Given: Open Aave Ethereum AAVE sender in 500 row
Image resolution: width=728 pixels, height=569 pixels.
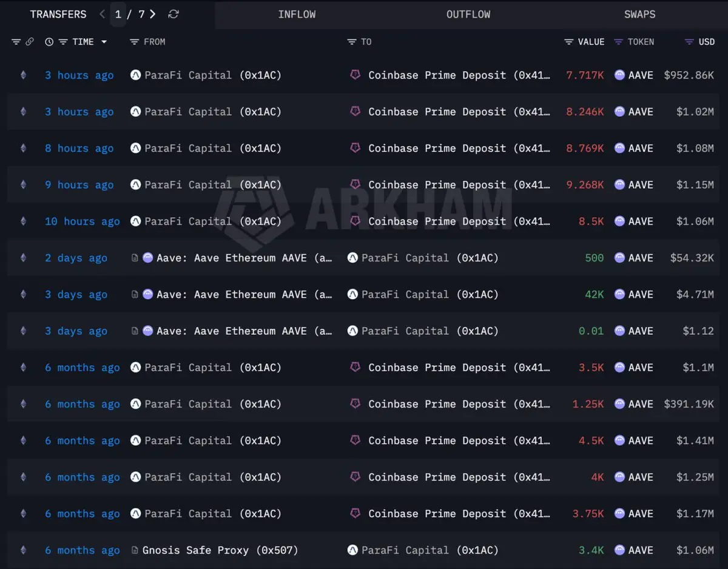Looking at the screenshot, I should 244,258.
